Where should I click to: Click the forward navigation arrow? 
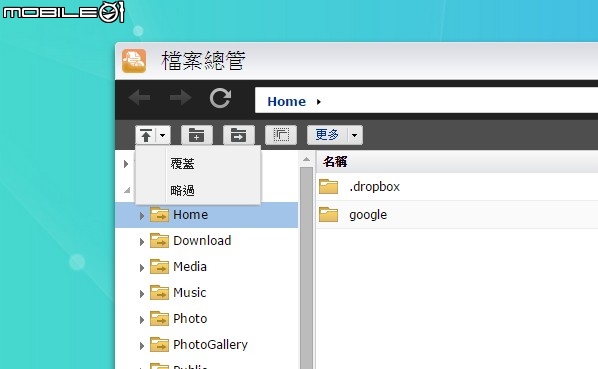point(180,98)
